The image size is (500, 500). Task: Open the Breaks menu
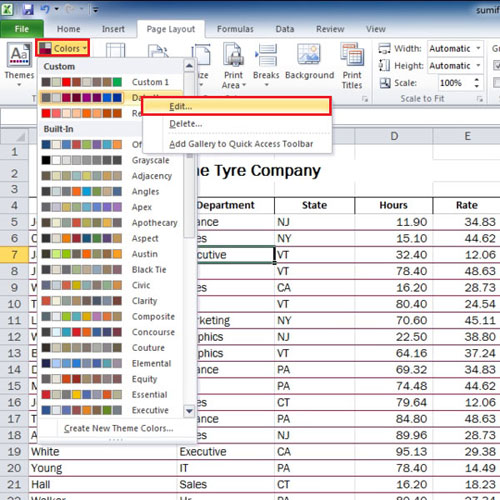point(266,65)
